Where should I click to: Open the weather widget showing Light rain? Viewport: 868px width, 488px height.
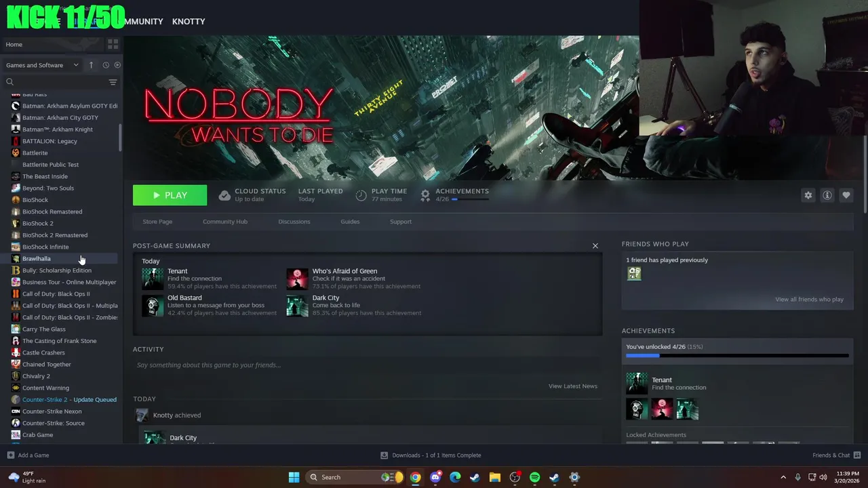pos(27,477)
